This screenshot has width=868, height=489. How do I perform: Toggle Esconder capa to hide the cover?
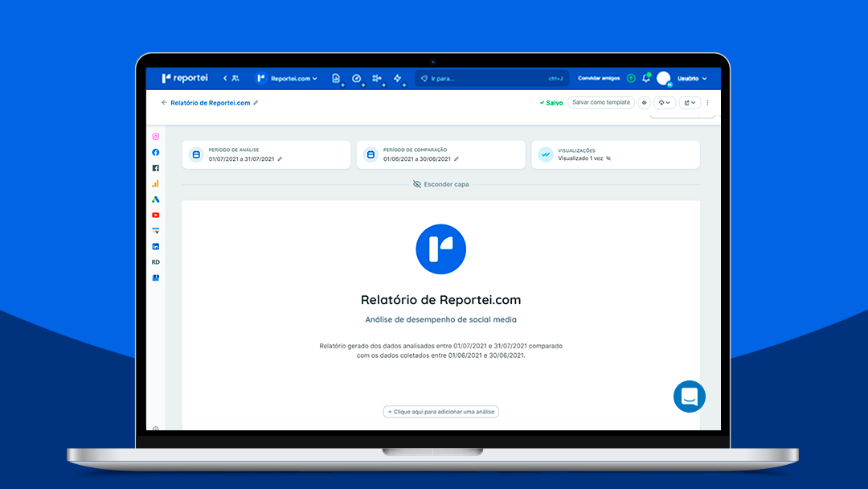440,184
